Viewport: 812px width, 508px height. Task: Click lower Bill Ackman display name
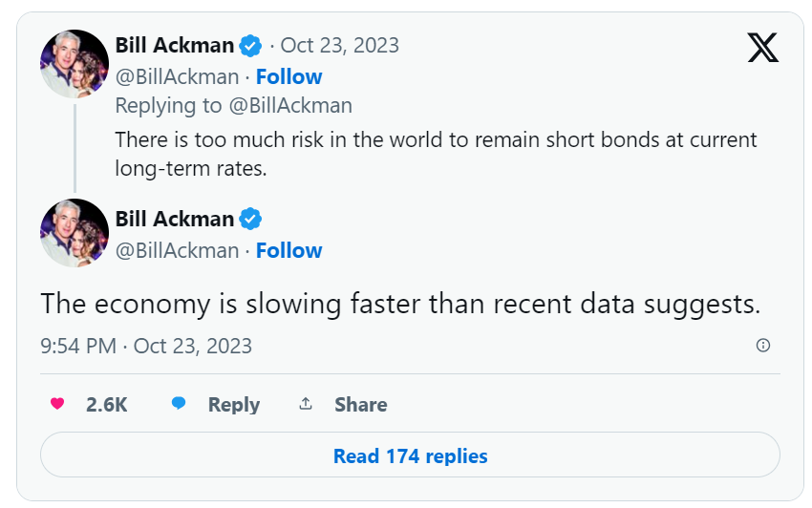[x=175, y=220]
